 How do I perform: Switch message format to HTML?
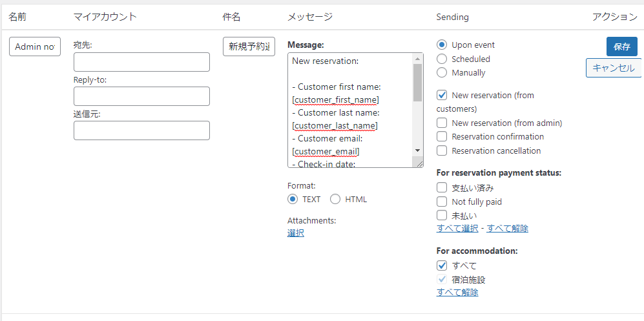tap(335, 199)
